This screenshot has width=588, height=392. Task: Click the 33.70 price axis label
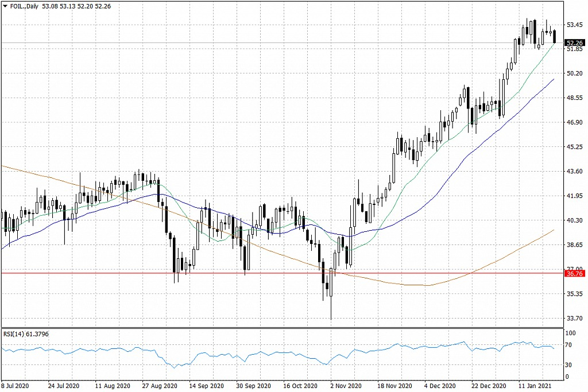click(575, 318)
